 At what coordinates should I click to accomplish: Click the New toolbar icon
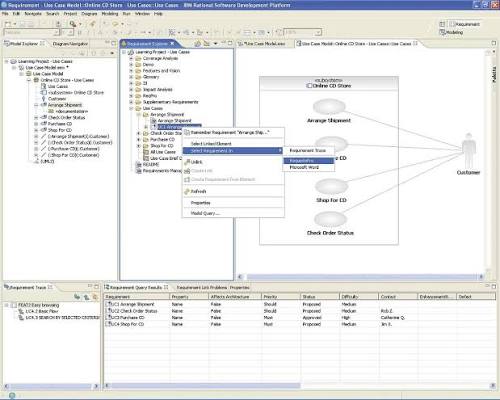(8, 24)
